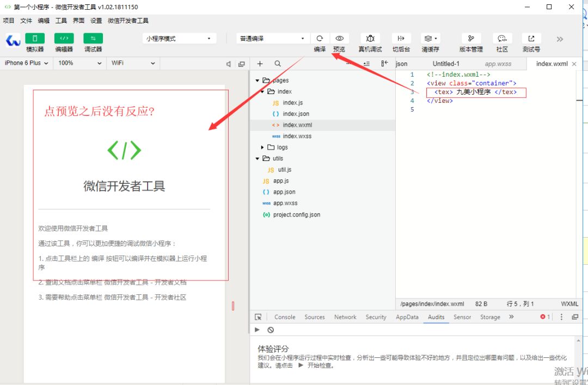Screen dimensions: 588x385
Task: Open the 微信开发者工具 menu
Action: pyautogui.click(x=128, y=21)
